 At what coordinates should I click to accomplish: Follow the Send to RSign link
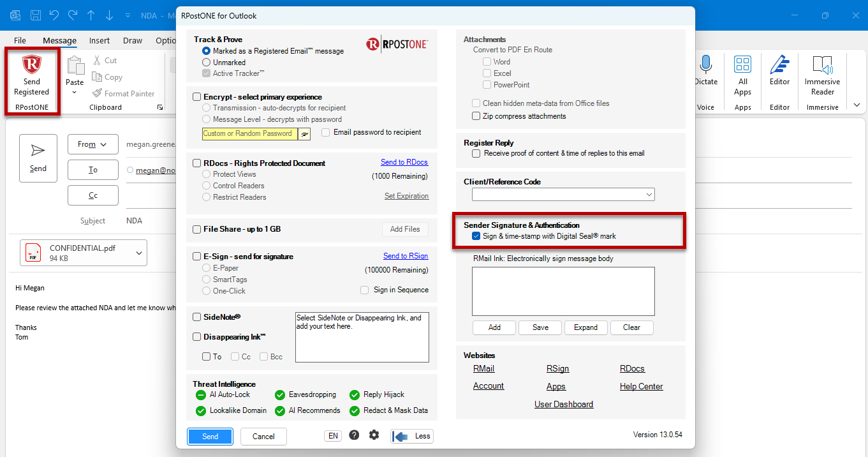[406, 256]
